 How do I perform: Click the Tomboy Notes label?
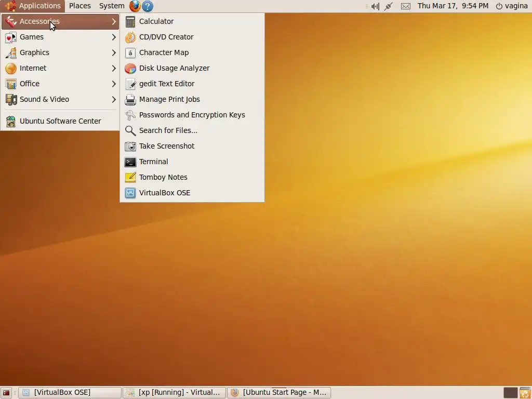coord(163,178)
